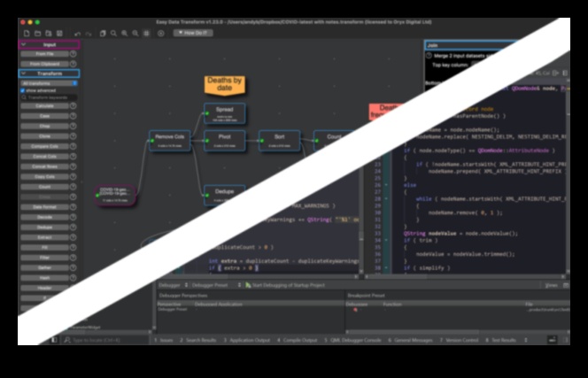The width and height of the screenshot is (588, 378).
Task: Click the Open folder toolbar icon
Action: click(38, 33)
